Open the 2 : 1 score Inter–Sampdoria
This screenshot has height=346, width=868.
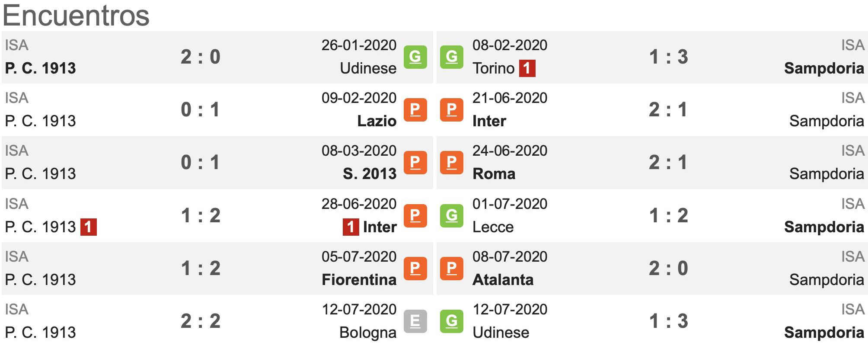(668, 110)
